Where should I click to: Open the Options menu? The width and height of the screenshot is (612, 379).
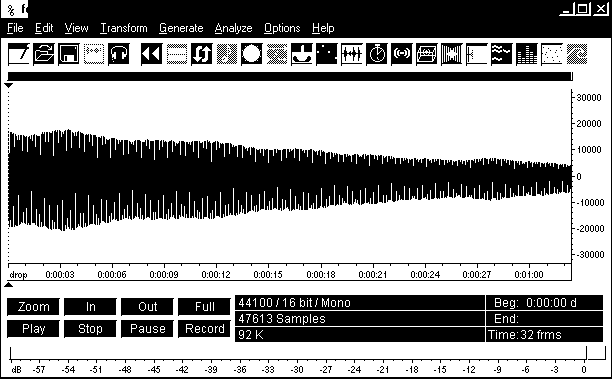(282, 28)
